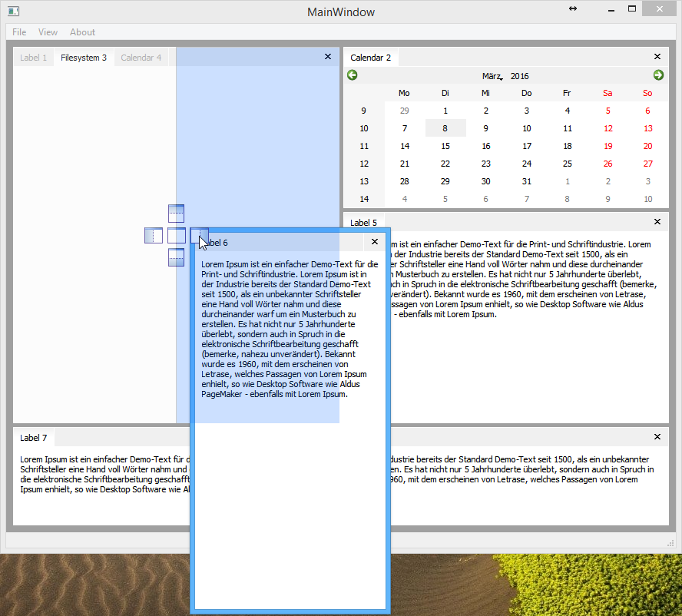Select March 8 in the calendar
This screenshot has width=682, height=616.
click(445, 128)
